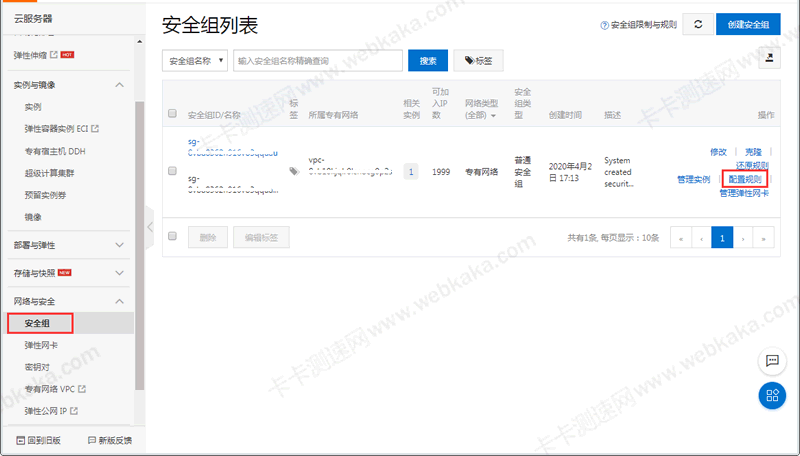Click the tag icon in the security group row
800x456 pixels.
293,171
